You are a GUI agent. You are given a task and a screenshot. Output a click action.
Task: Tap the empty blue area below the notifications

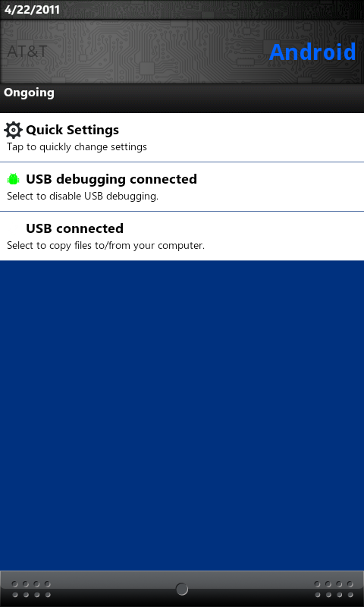coord(182,415)
